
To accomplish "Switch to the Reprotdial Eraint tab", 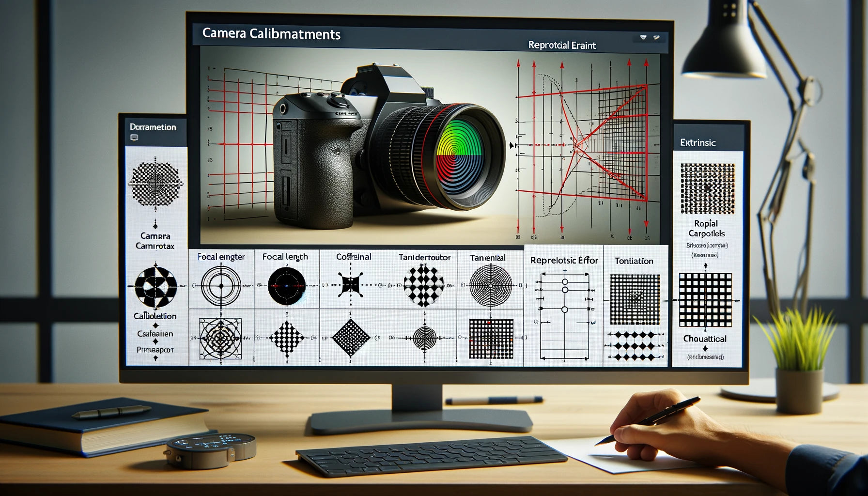I will (x=562, y=45).
